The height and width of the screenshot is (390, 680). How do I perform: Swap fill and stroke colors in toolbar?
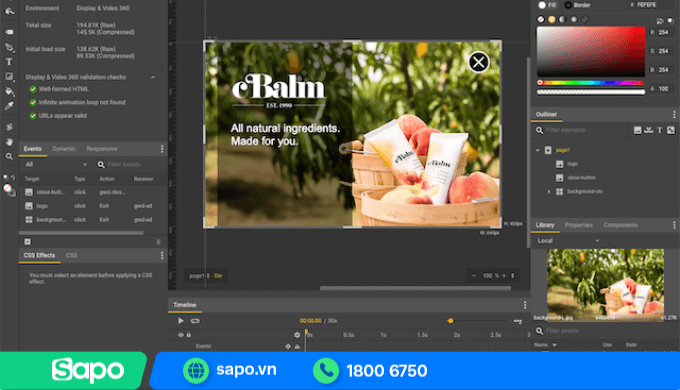[x=13, y=177]
